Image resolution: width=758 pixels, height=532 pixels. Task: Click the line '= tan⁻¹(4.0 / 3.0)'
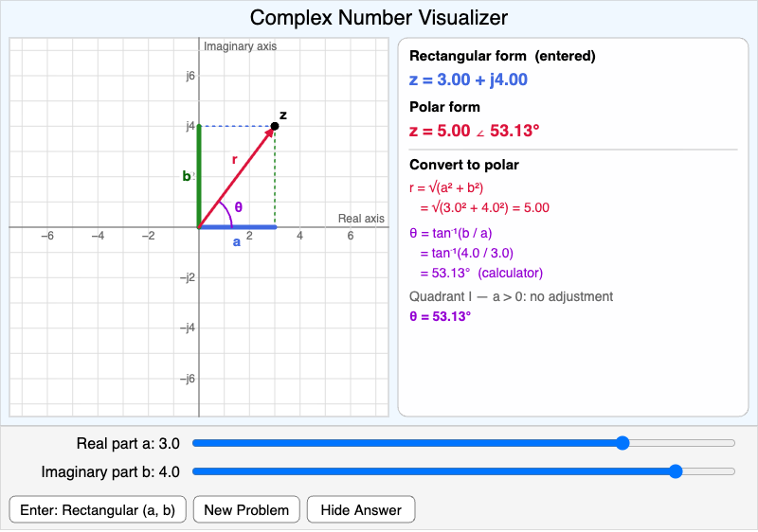(467, 253)
